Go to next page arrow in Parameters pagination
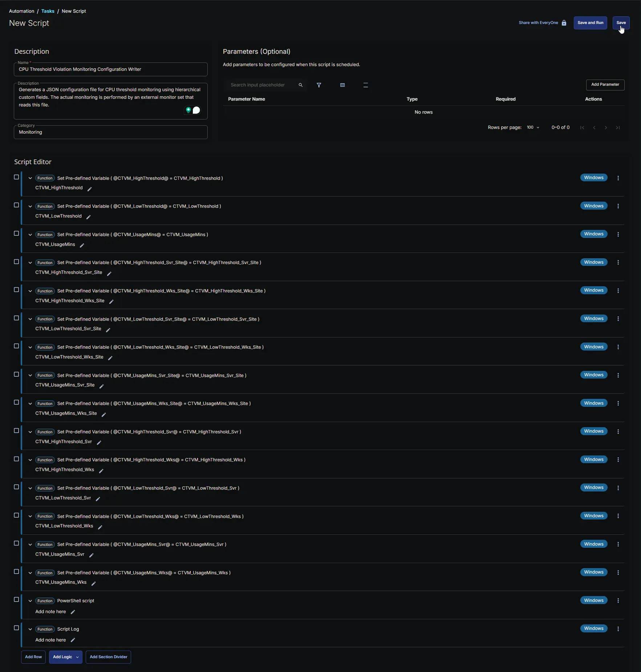This screenshot has height=672, width=641. (x=606, y=127)
